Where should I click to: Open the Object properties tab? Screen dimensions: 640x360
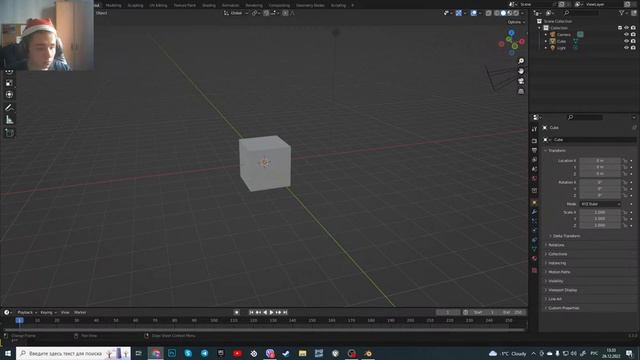pos(534,202)
